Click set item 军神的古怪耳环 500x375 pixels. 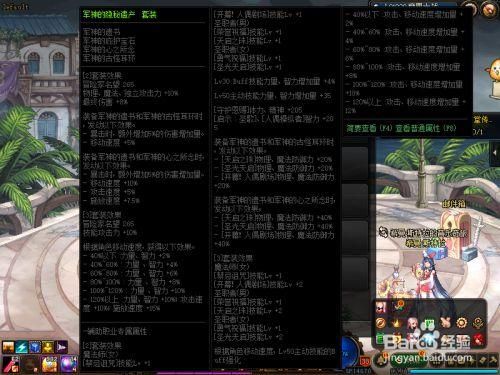point(109,58)
